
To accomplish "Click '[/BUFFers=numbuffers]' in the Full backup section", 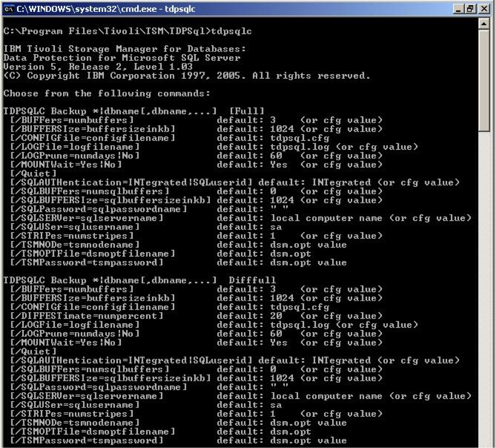I will coord(72,120).
